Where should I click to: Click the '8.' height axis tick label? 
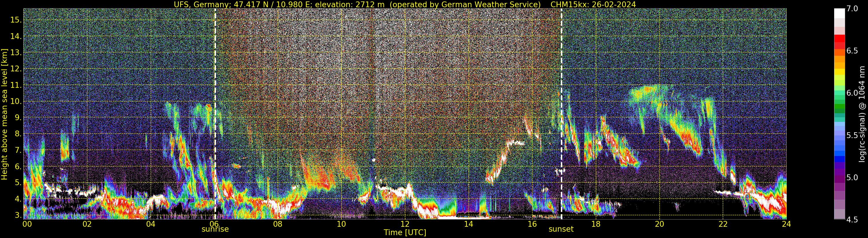[18, 134]
